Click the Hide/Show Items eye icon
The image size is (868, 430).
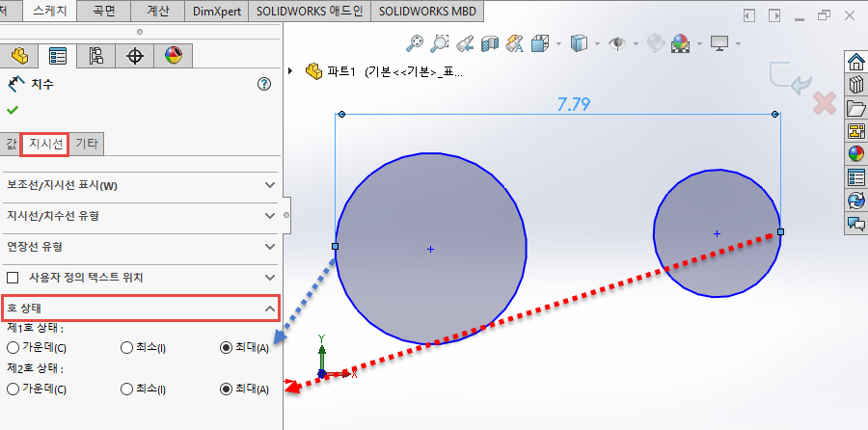click(615, 43)
